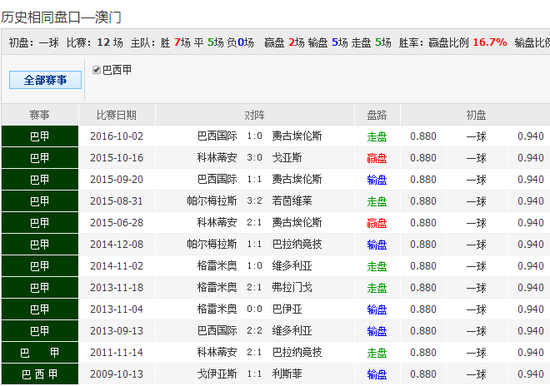This screenshot has width=550, height=386.
Task: Click 输盘 result for 2013-09-13 match
Action: pos(377,331)
